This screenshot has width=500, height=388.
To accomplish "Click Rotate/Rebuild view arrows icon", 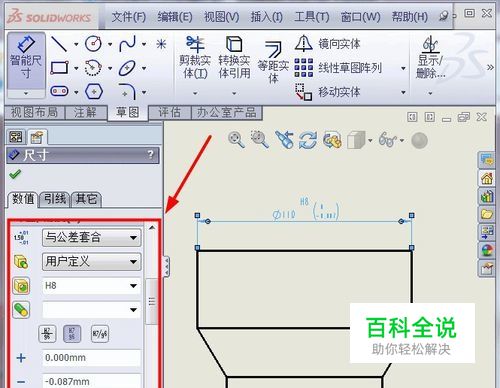I will tap(308, 140).
